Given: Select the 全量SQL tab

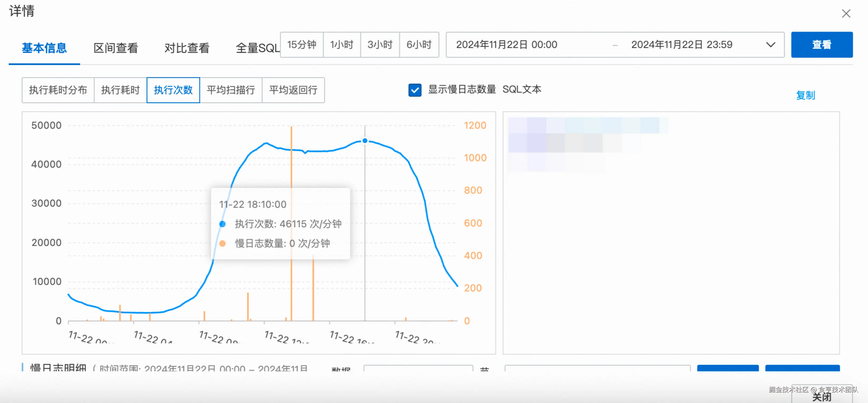Looking at the screenshot, I should coord(257,48).
